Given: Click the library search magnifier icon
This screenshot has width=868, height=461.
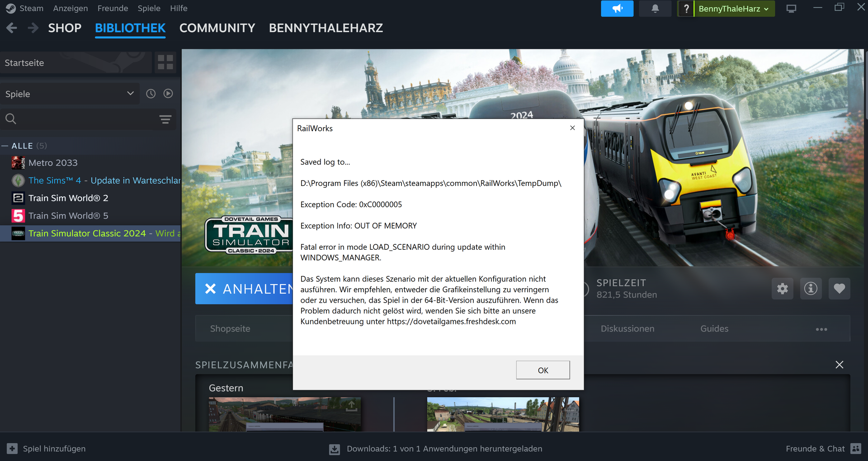Looking at the screenshot, I should coord(11,119).
